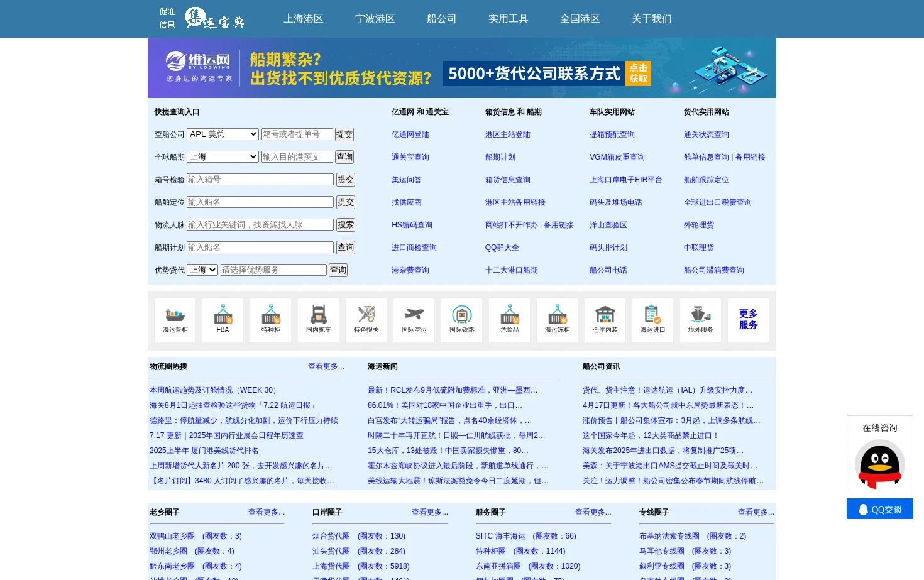The width and height of the screenshot is (924, 580).
Task: Open the 海运冻柜 service icon
Action: (557, 320)
